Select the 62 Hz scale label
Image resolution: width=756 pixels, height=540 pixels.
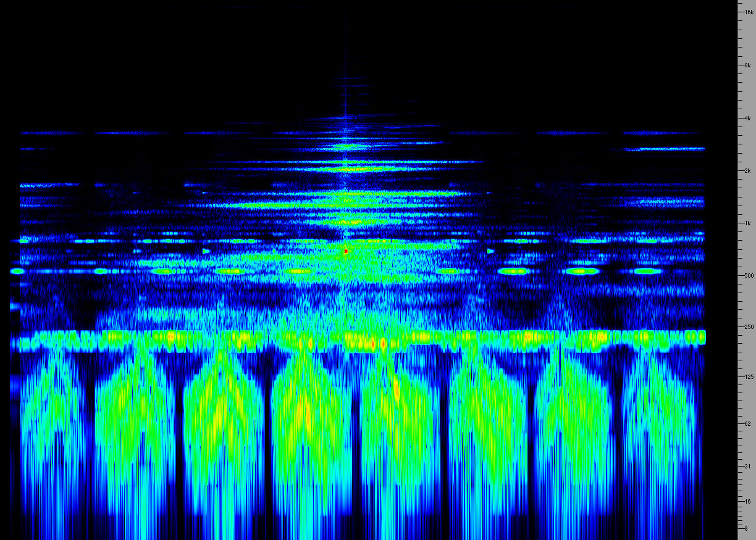(x=748, y=423)
